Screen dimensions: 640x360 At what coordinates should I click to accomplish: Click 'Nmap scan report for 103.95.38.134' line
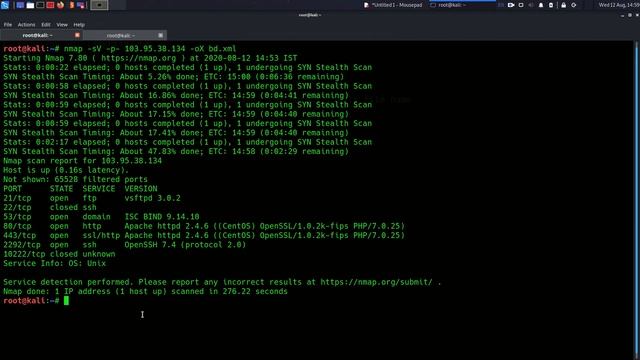pyautogui.click(x=82, y=161)
